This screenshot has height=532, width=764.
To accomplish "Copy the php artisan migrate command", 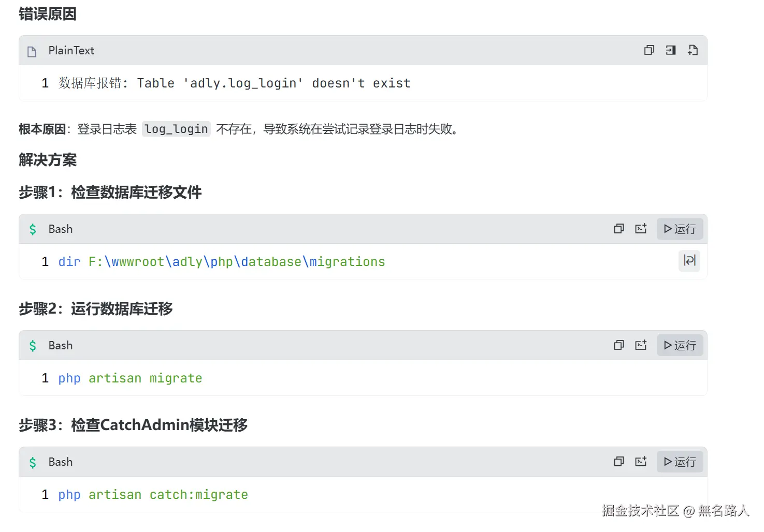I will pos(619,345).
